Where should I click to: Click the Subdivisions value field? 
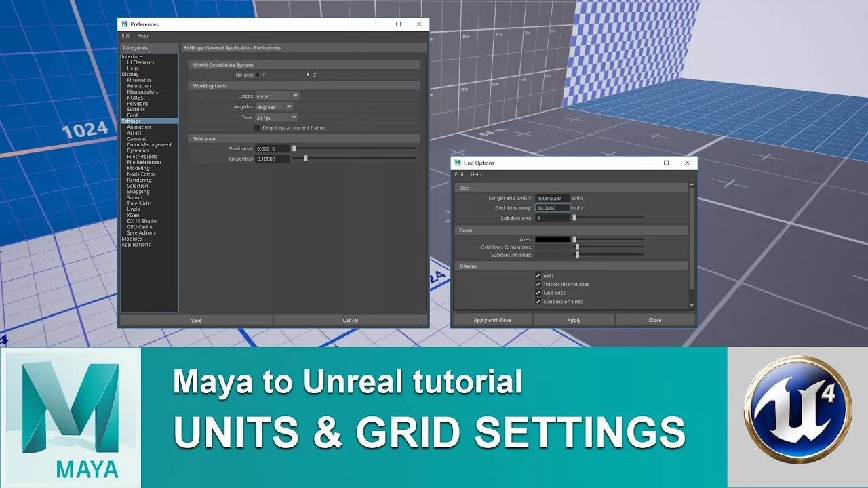[553, 218]
